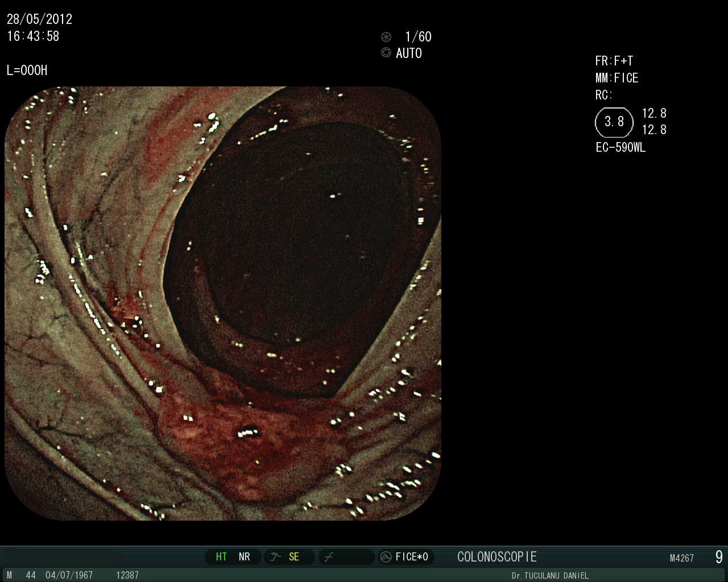Click the 1/60 shutter speed value

click(x=418, y=37)
